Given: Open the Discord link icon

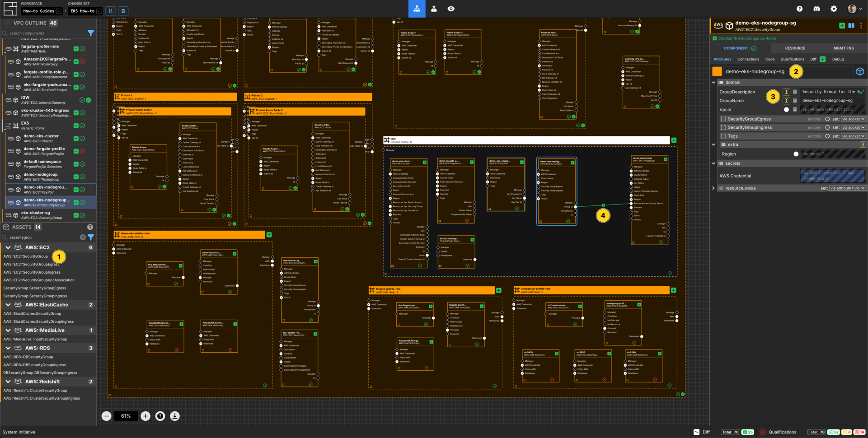Looking at the screenshot, I should (816, 9).
